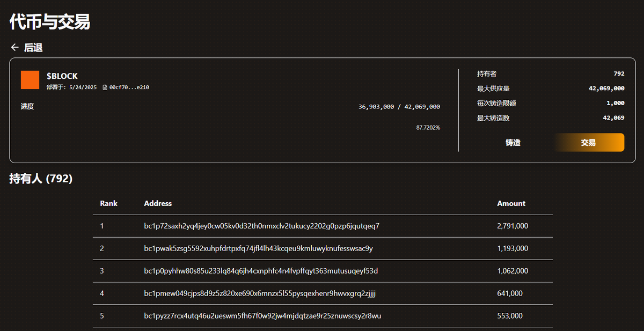
Task: Click the 最大铸造数 value 42,069
Action: (x=613, y=118)
